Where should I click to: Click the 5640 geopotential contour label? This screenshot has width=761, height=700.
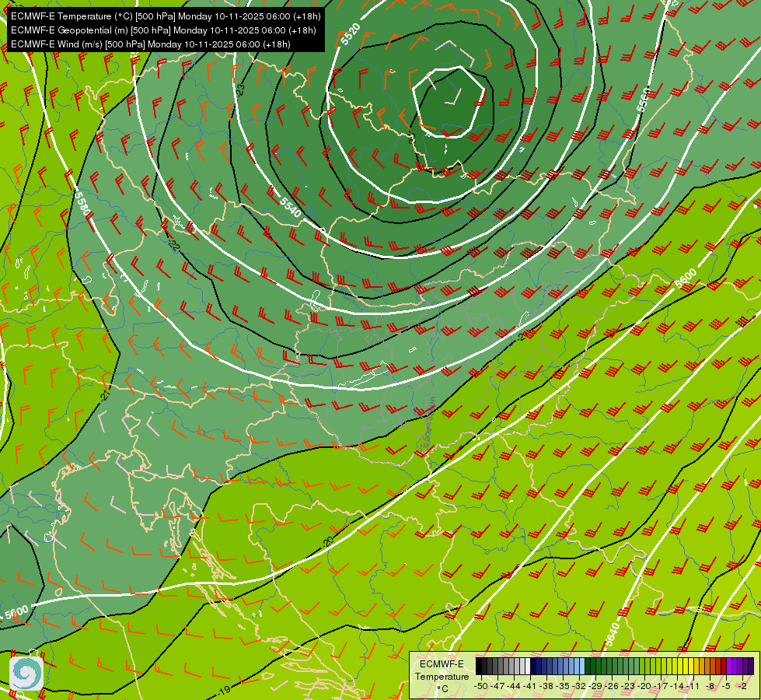613,635
